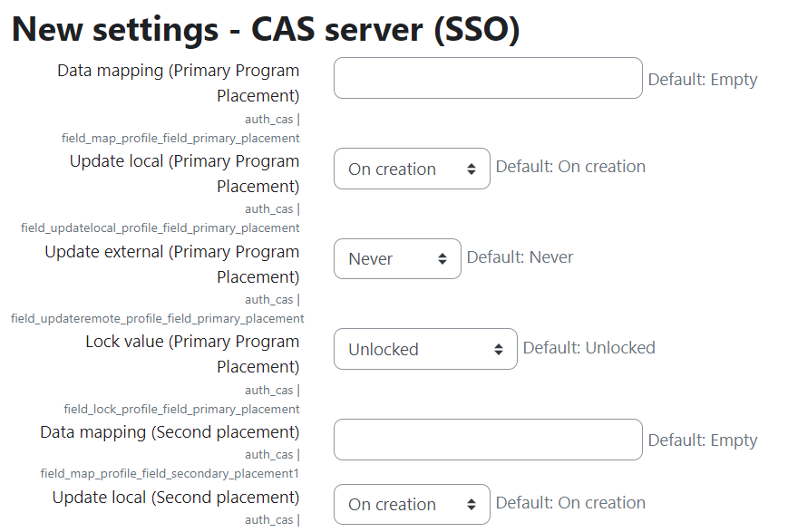Click the Lock value (Primary Program Placement) label

(x=192, y=354)
